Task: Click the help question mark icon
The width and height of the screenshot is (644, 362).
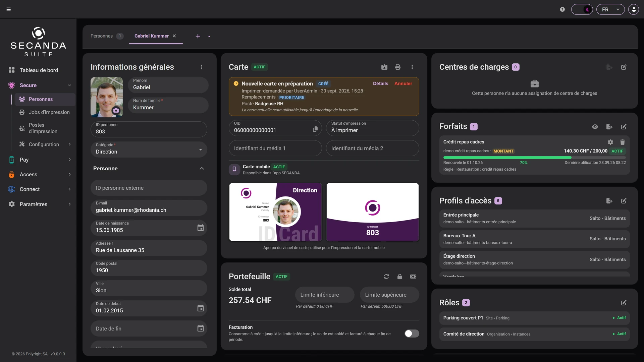Action: tap(562, 9)
